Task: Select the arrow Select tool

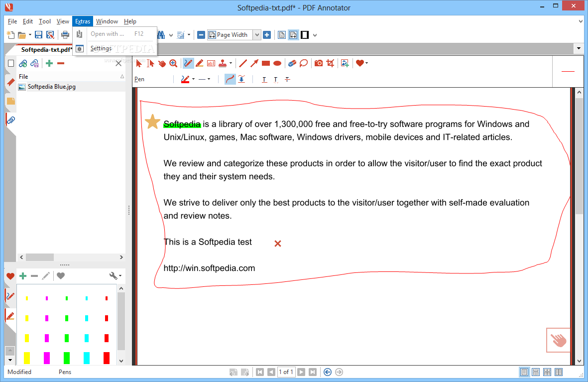Action: click(x=139, y=63)
